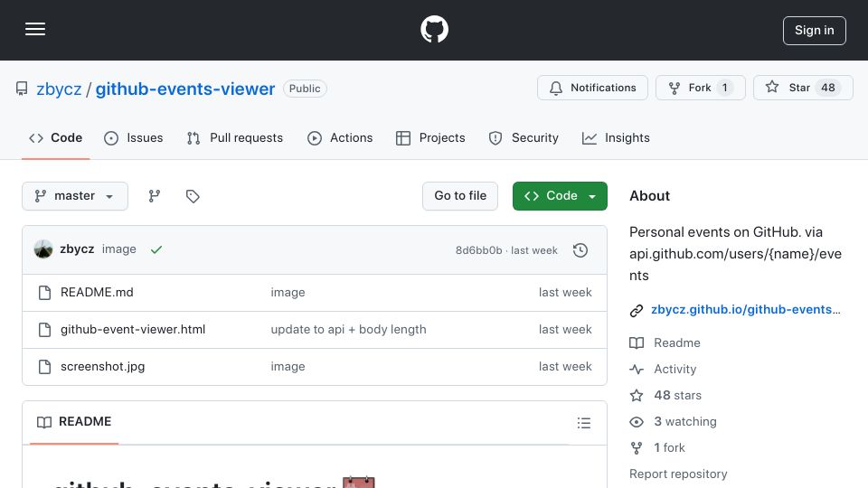Click the 'last week' time in github-event-viewer.html row

click(565, 329)
